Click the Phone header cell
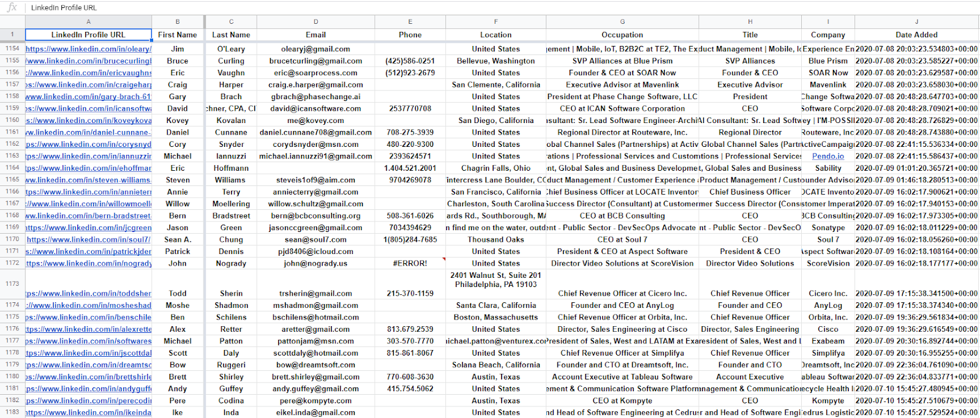 pyautogui.click(x=410, y=35)
